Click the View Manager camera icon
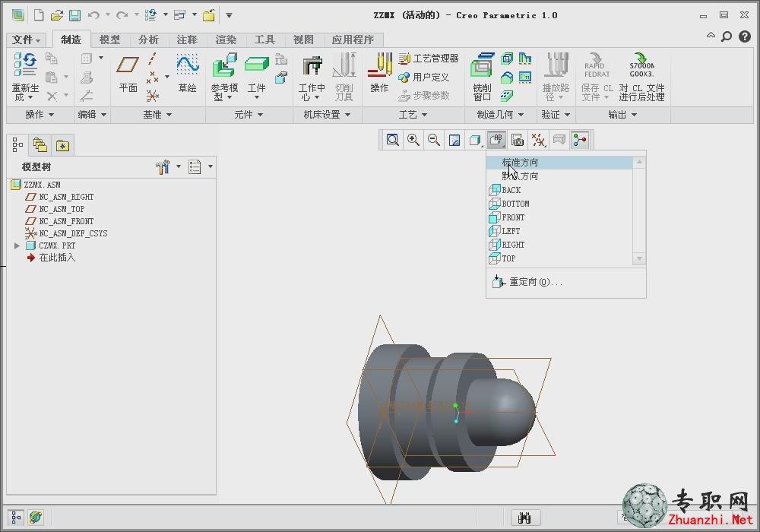This screenshot has height=532, width=760. [x=518, y=140]
